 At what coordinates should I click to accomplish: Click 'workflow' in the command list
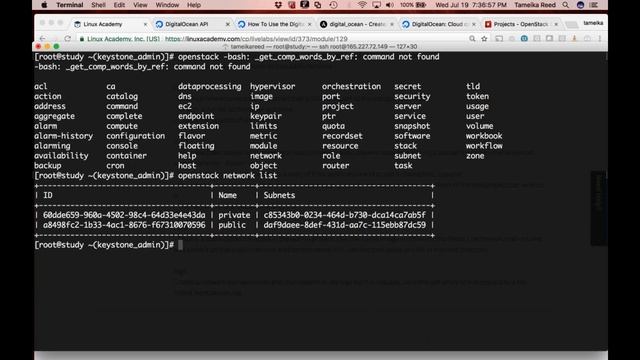(484, 146)
